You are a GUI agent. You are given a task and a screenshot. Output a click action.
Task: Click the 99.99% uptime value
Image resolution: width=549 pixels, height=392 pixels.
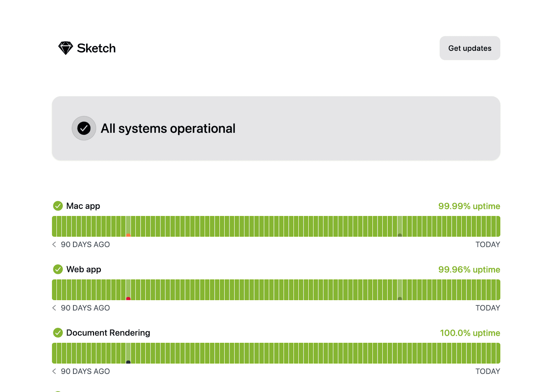pos(469,206)
